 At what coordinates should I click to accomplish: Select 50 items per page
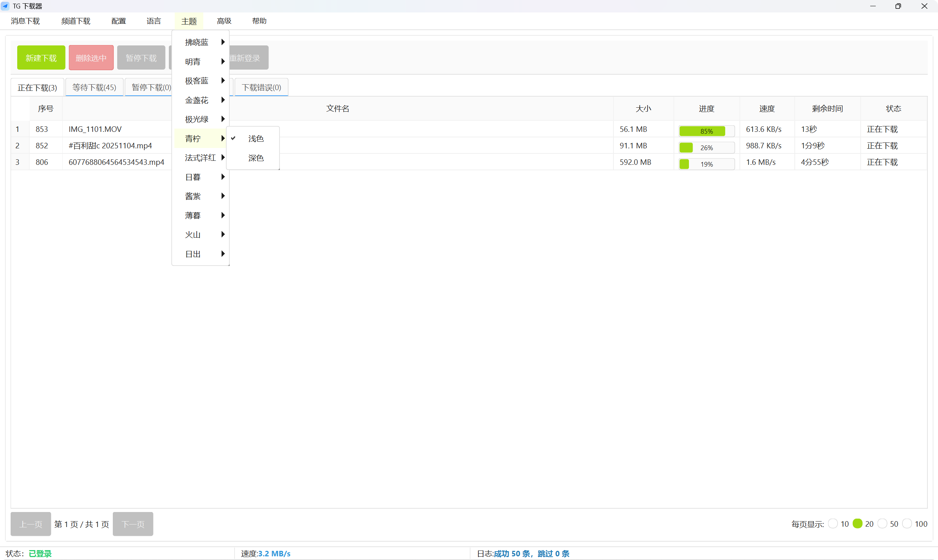pyautogui.click(x=883, y=523)
